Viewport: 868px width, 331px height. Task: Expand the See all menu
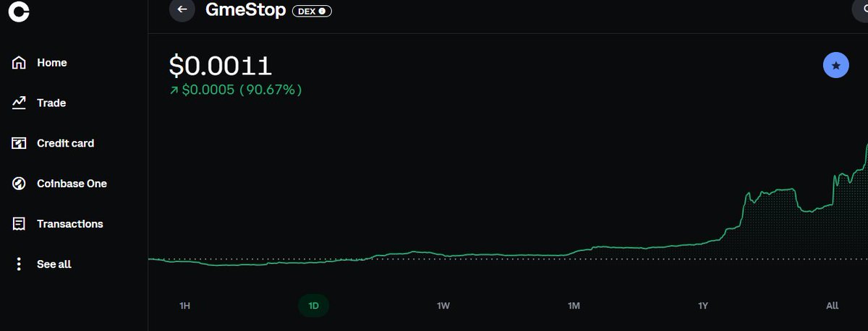tap(54, 265)
